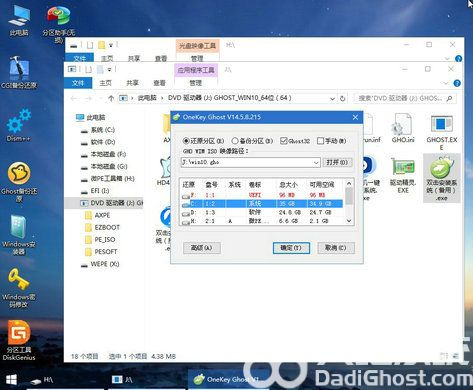This screenshot has height=390, width=473.
Task: Open the 文件 tab in J:\ window
Action: coord(78,83)
